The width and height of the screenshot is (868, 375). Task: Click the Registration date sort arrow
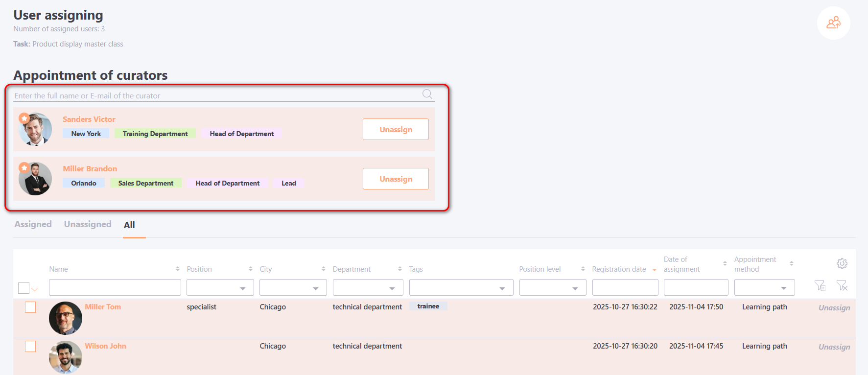654,270
